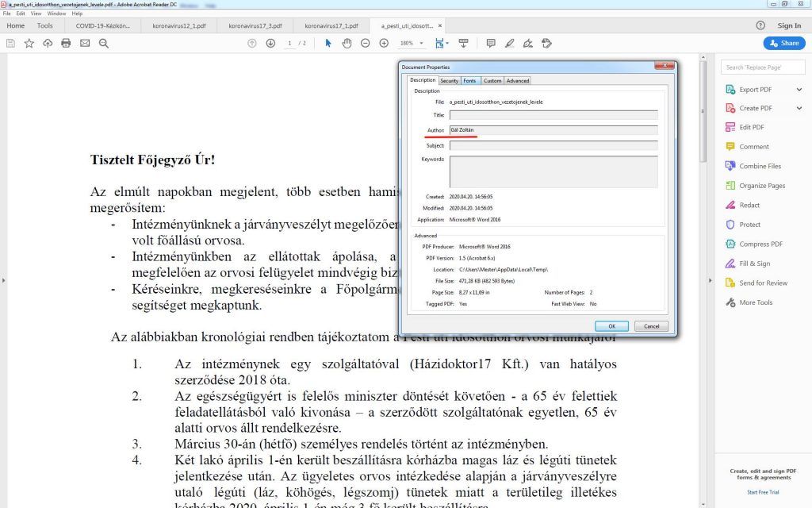Upload the file with the cloud icon

click(x=48, y=44)
